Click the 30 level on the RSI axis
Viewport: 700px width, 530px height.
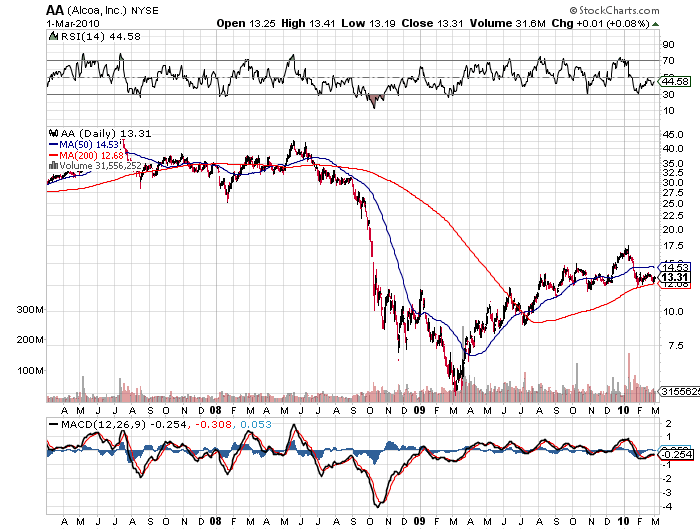(x=668, y=94)
